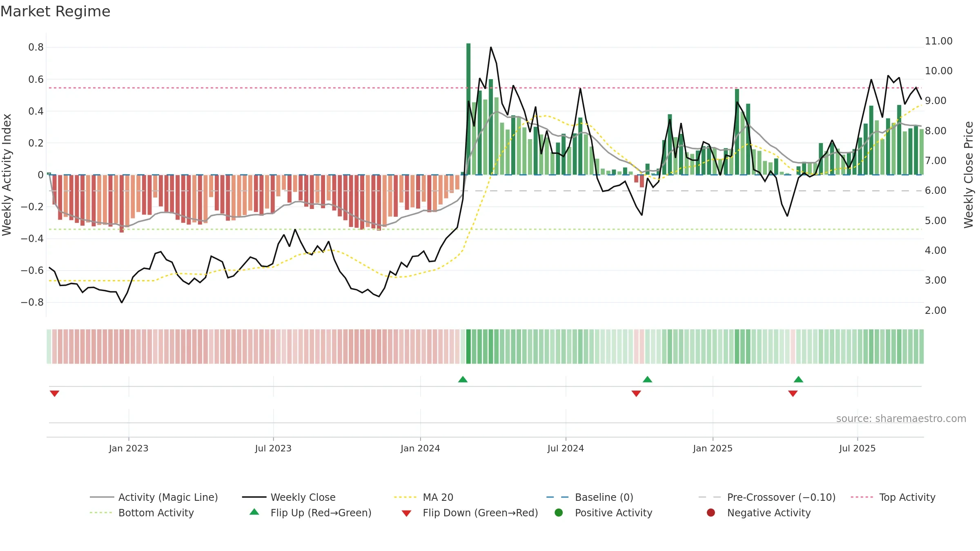980x551 pixels.
Task: Click the 11.00 price axis label
Action: (938, 41)
